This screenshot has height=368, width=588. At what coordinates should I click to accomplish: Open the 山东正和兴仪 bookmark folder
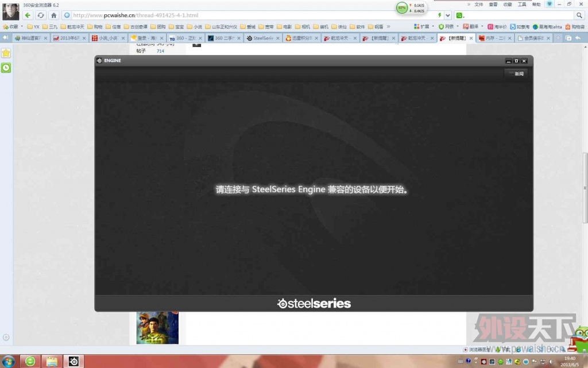tap(221, 26)
